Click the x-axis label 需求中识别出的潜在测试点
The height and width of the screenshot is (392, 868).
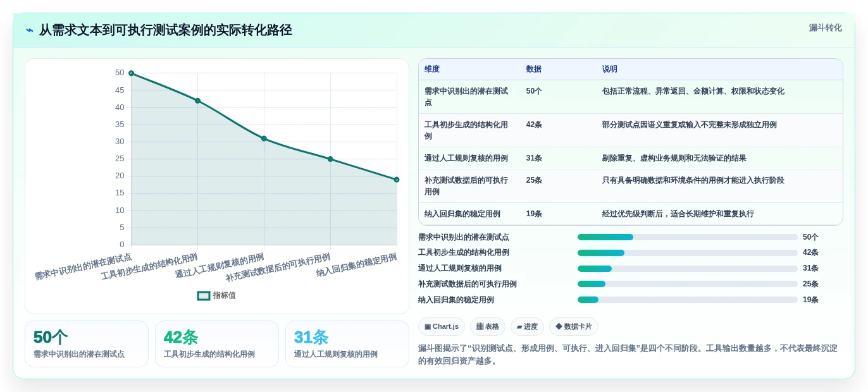point(83,267)
